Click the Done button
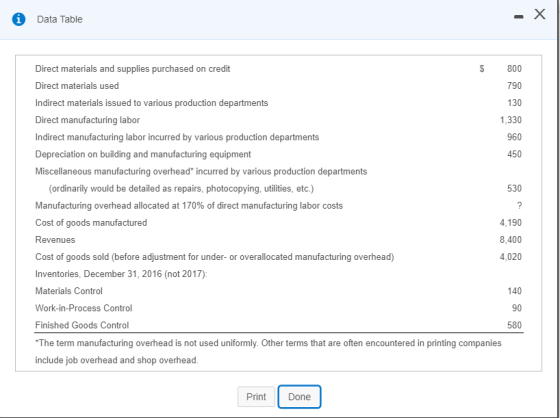The width and height of the screenshot is (560, 418). click(x=299, y=397)
